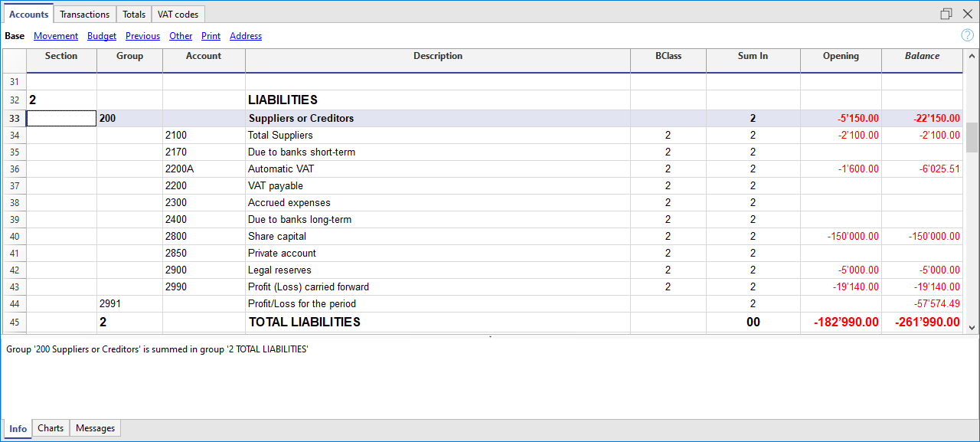Image resolution: width=980 pixels, height=442 pixels.
Task: Open the Previous view link
Action: click(x=142, y=36)
